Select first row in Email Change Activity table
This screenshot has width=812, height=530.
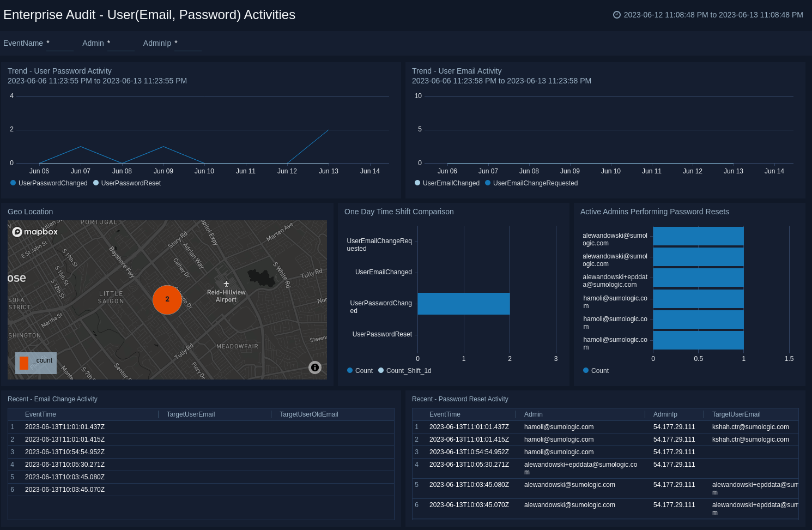201,427
